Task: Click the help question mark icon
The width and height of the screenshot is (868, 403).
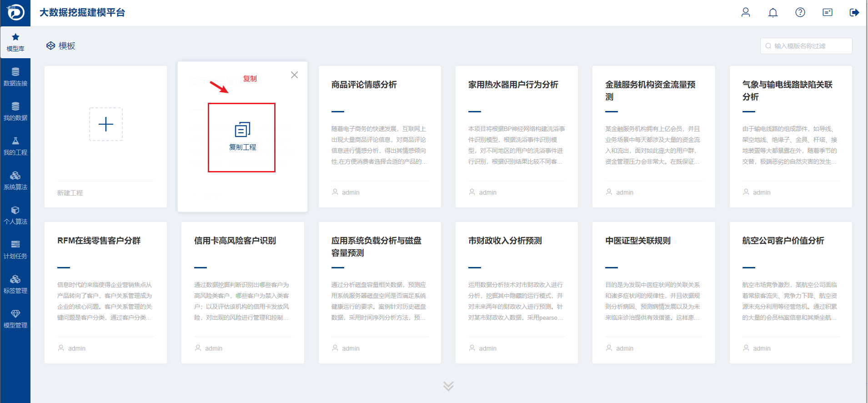Action: tap(800, 12)
